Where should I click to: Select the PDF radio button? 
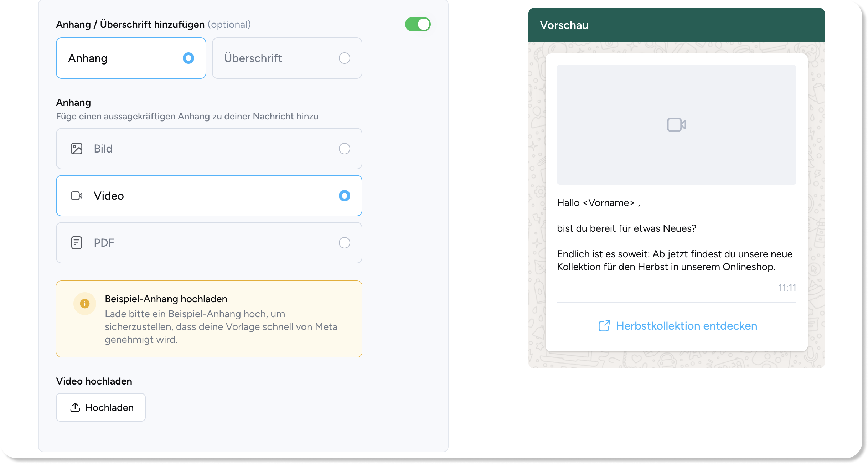(x=344, y=243)
